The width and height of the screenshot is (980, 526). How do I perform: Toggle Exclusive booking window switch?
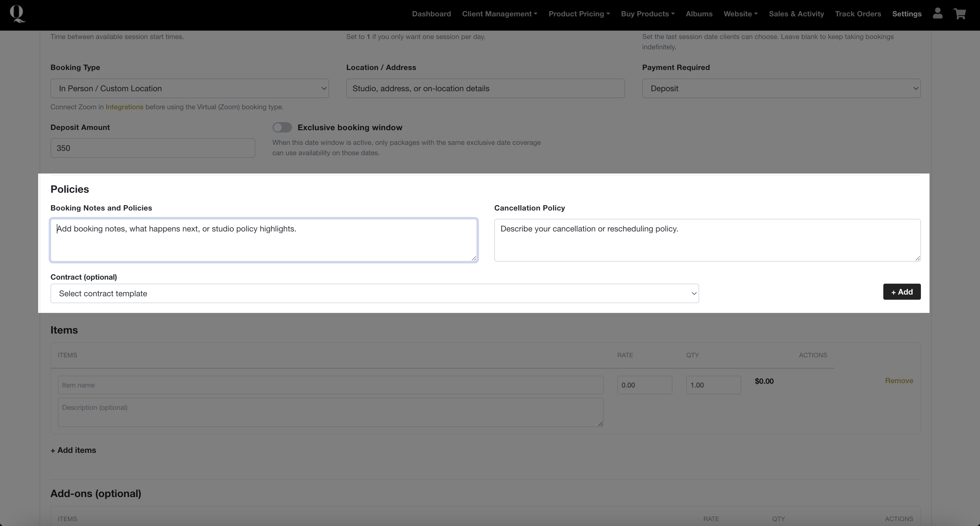pyautogui.click(x=282, y=127)
